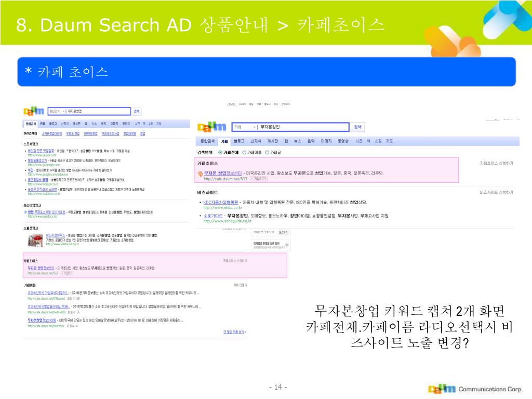Click the Daum logo in the cafe search screenshot
This screenshot has height=399, width=532.
[212, 127]
